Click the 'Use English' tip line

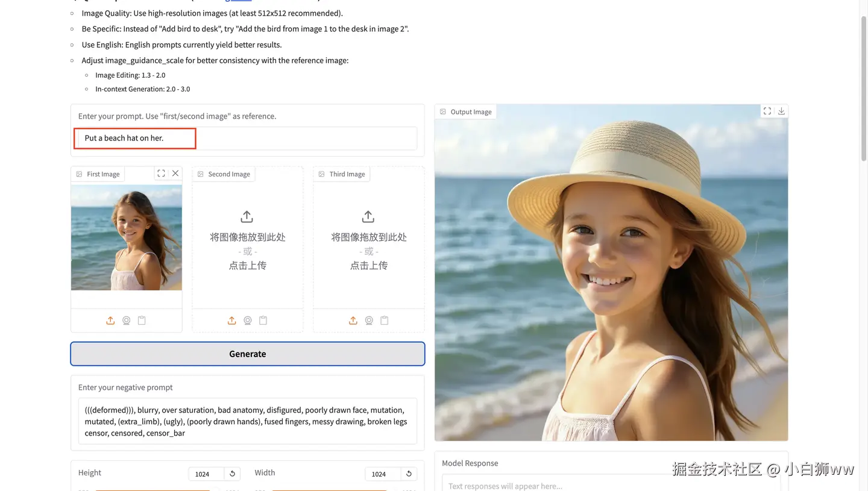[182, 45]
